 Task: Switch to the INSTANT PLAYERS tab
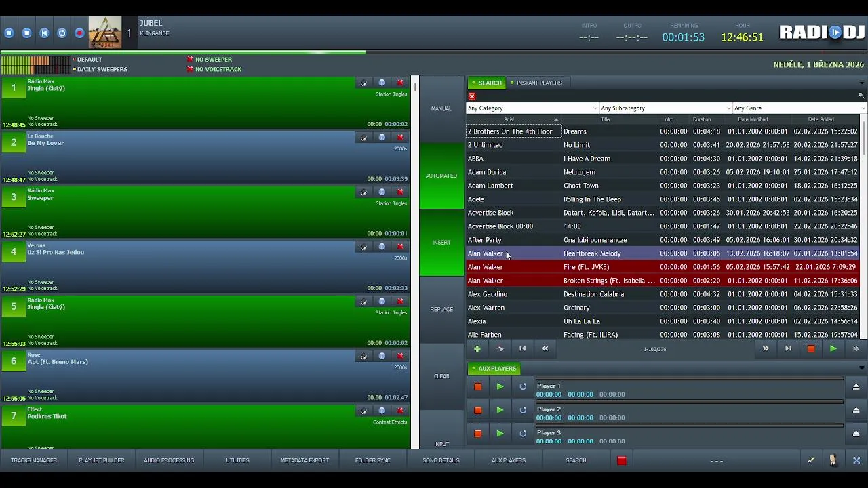click(536, 83)
